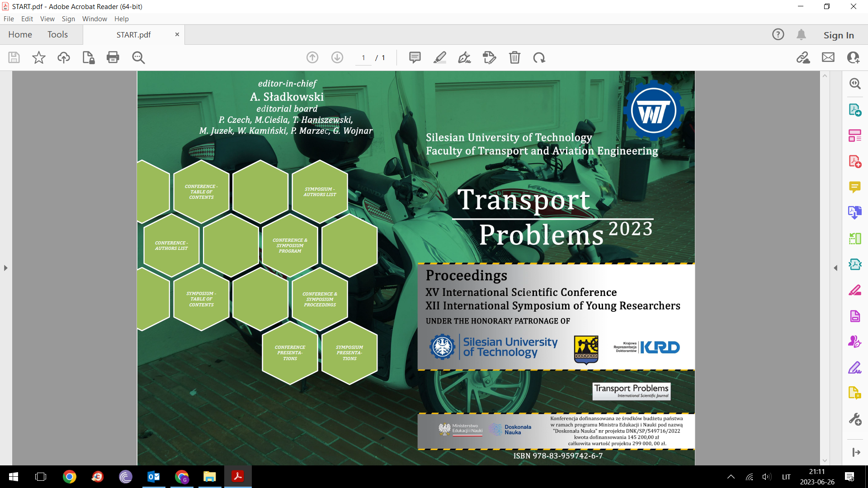Open the taskbar volume control
The height and width of the screenshot is (488, 868).
(x=767, y=477)
